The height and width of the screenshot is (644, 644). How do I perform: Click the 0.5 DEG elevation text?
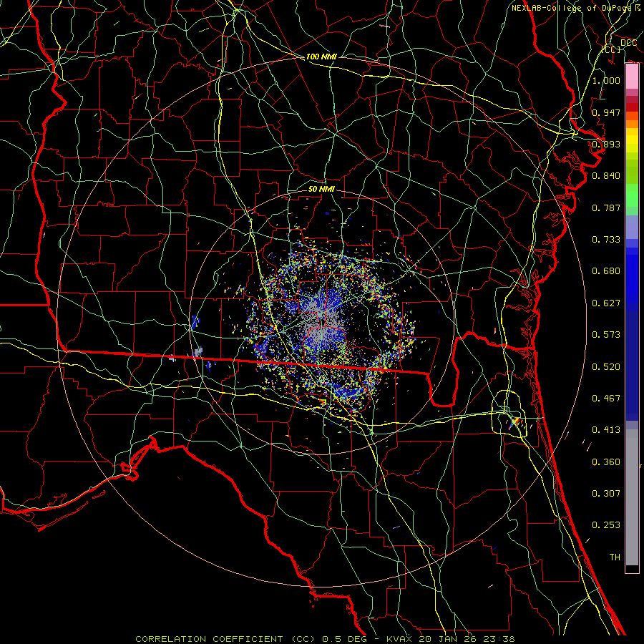pos(344,639)
